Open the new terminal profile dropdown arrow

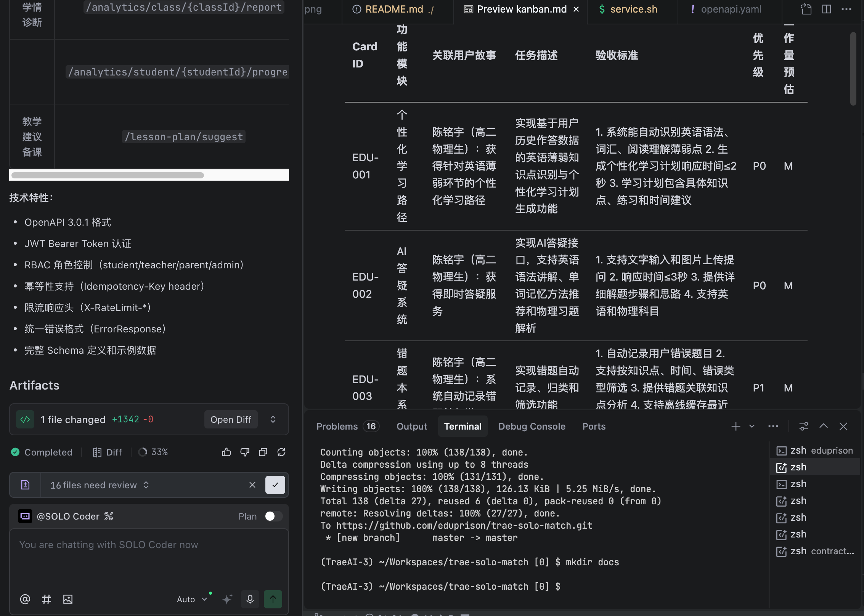tap(752, 426)
